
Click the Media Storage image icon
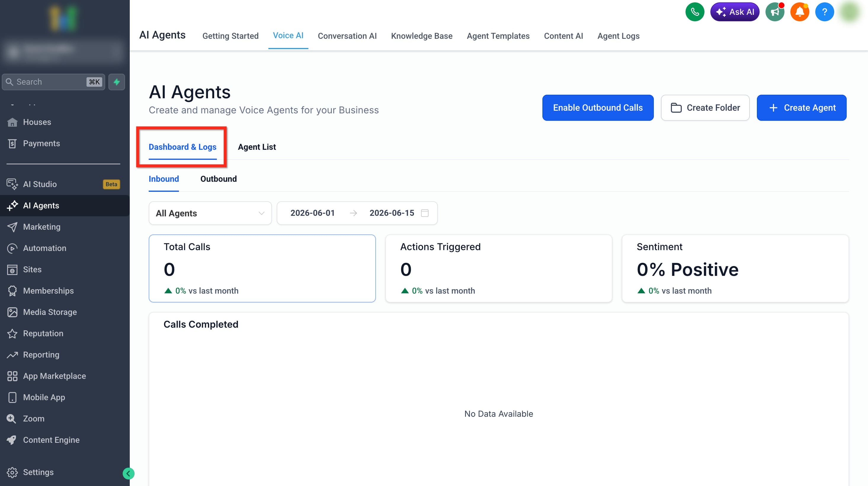click(12, 312)
